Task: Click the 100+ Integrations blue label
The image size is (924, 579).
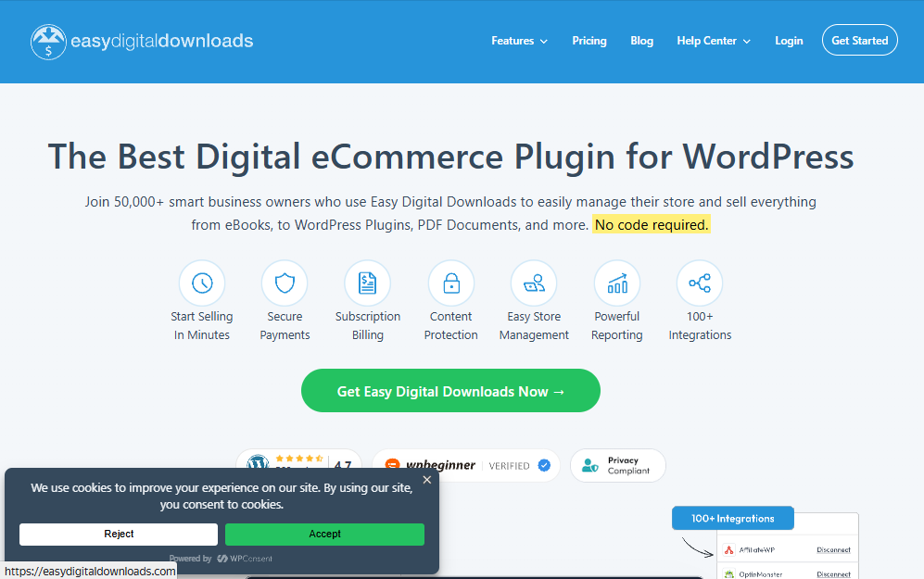Action: coord(732,519)
